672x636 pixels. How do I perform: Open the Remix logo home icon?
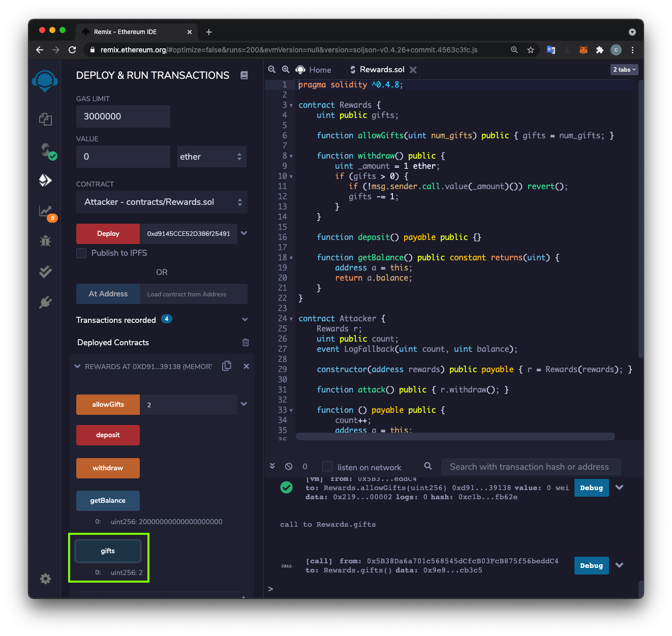[x=45, y=81]
